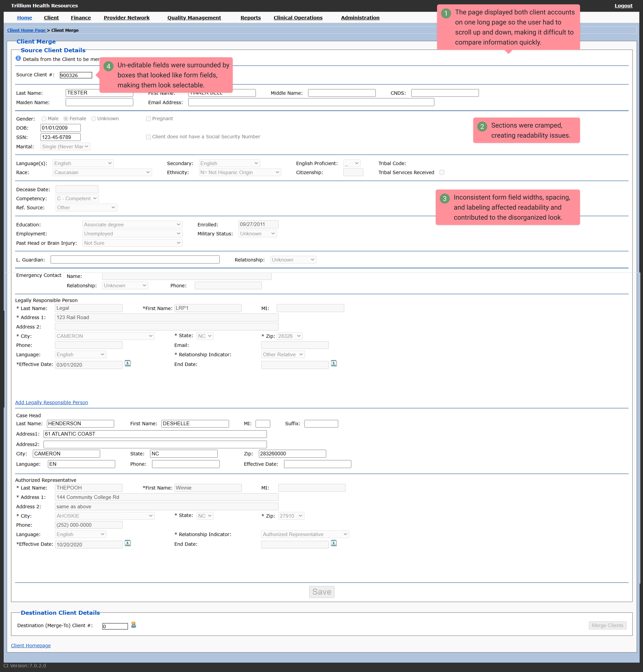This screenshot has width=643, height=672.
Task: Click the Save button
Action: 321,592
